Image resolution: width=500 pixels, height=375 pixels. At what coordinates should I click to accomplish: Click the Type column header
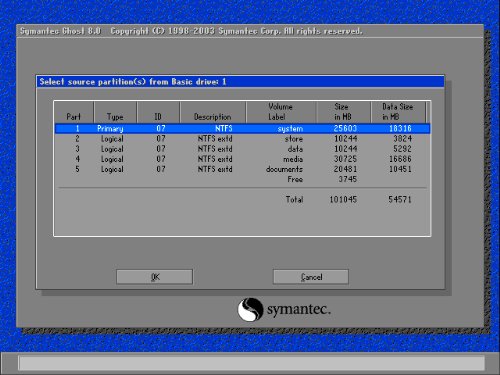click(115, 112)
